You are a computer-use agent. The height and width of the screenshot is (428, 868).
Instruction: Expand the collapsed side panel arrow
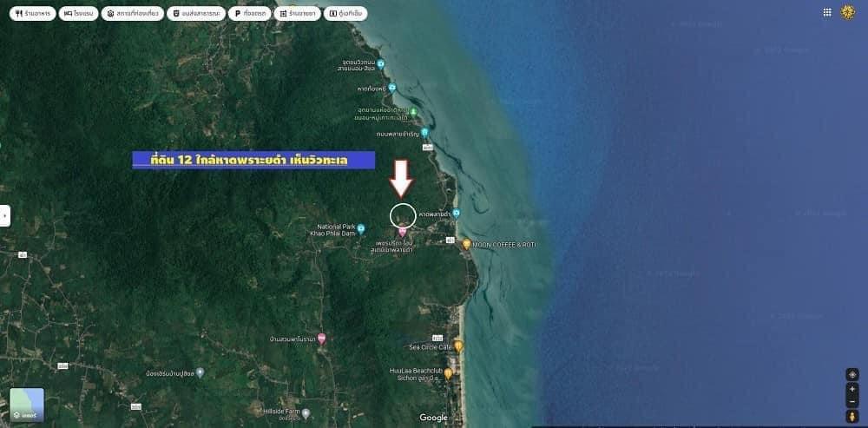[x=5, y=215]
